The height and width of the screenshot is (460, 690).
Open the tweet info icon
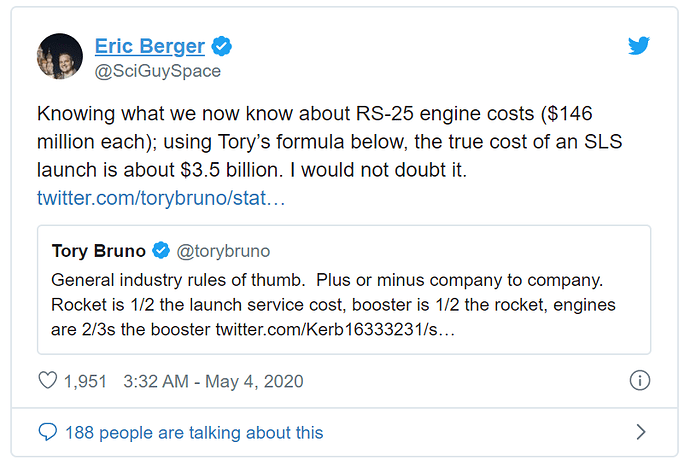point(640,381)
